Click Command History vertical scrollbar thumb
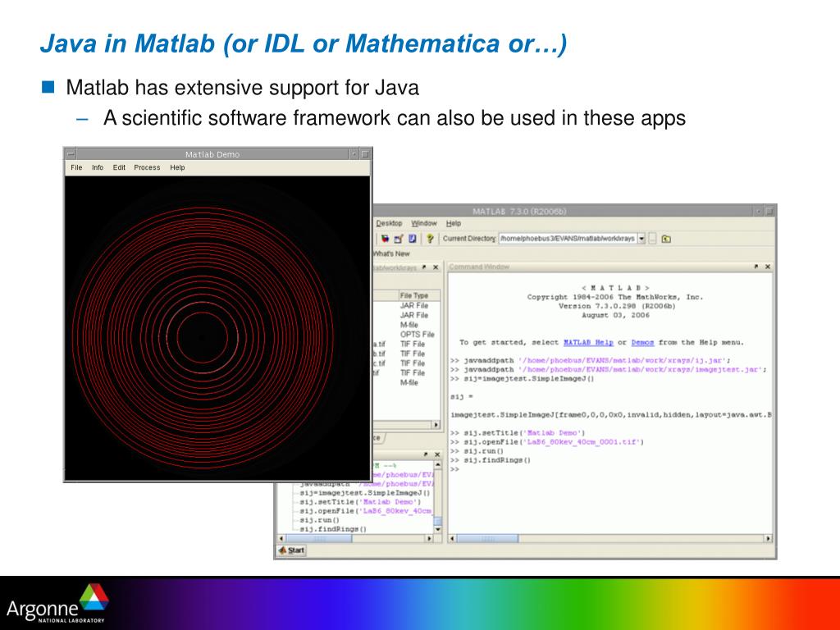 tap(438, 521)
